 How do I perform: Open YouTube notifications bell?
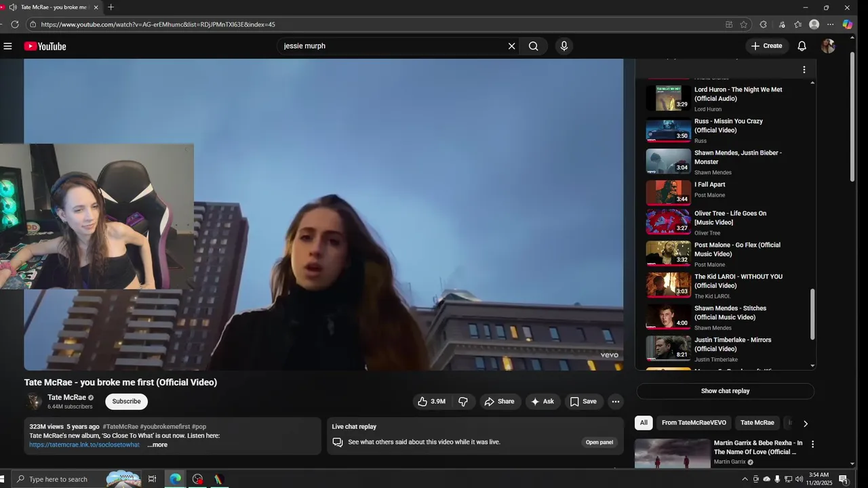(802, 46)
